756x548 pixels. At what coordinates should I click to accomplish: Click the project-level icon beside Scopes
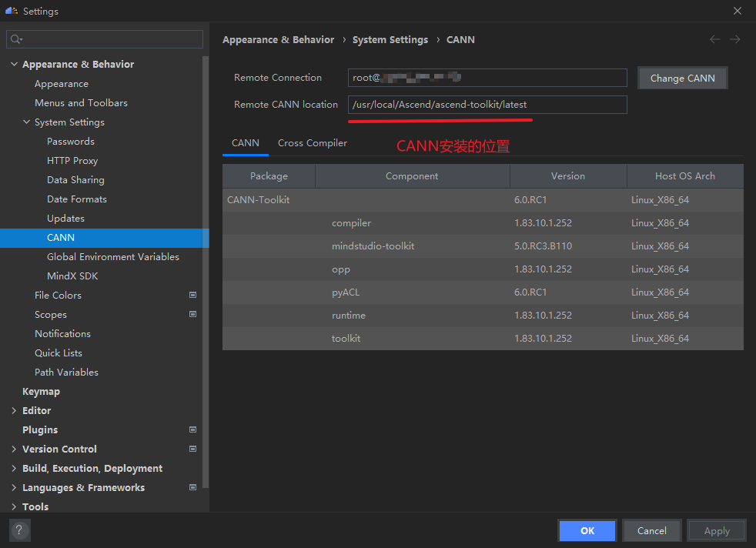point(193,314)
